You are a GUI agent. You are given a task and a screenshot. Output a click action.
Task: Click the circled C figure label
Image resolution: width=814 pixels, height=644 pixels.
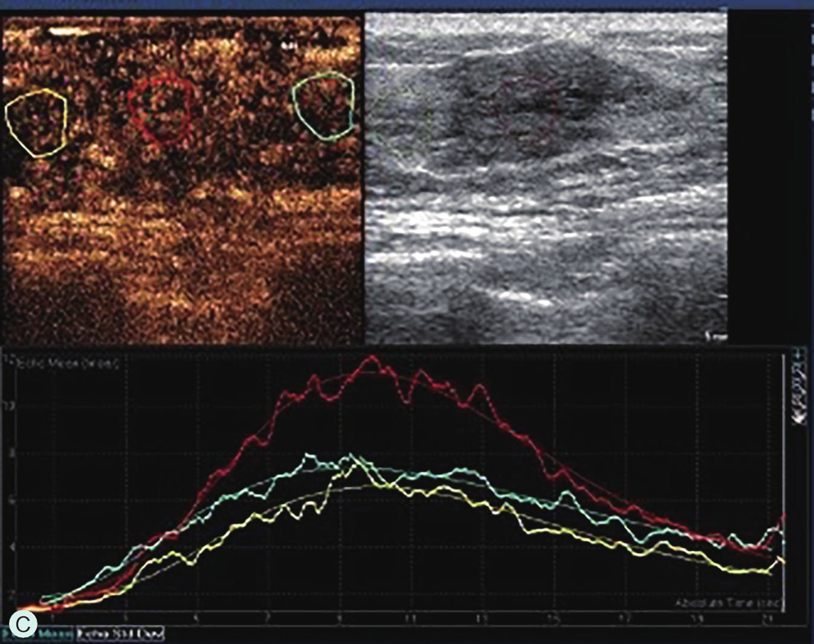24,624
